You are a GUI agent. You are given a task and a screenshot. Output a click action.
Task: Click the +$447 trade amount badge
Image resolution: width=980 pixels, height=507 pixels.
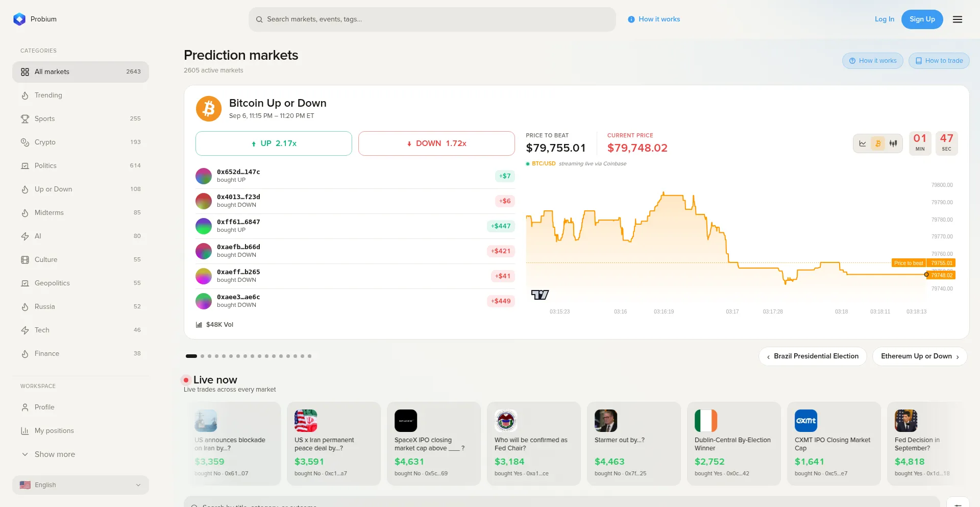click(x=501, y=226)
